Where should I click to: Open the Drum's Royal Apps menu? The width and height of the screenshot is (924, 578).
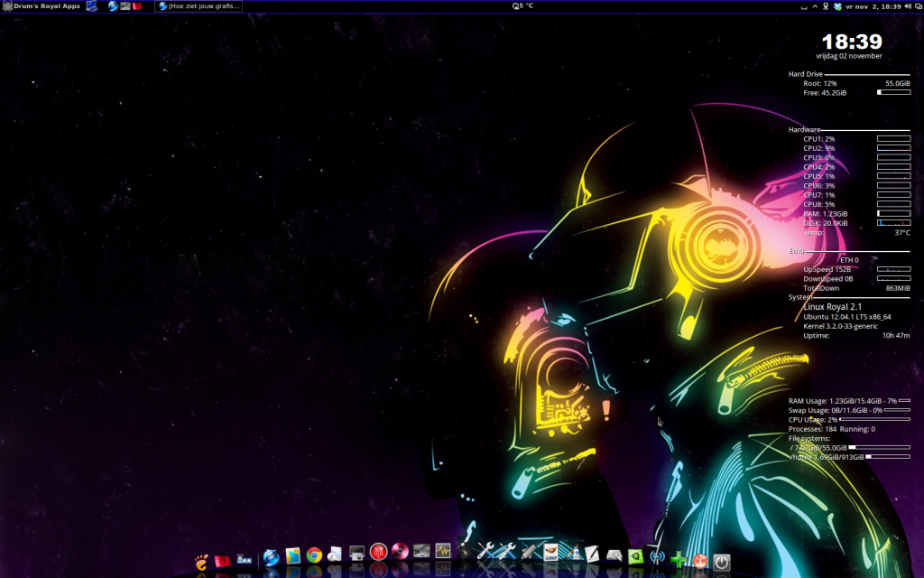[x=42, y=6]
